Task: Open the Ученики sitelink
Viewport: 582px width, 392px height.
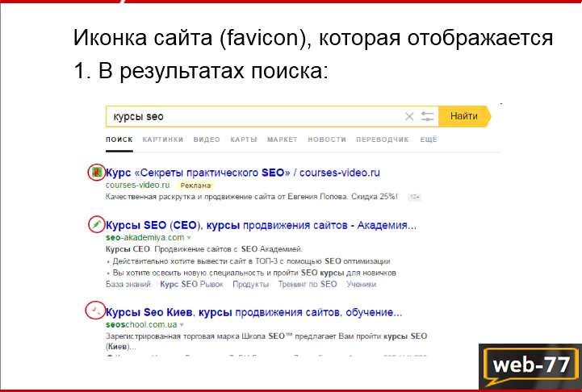Action: click(x=361, y=285)
